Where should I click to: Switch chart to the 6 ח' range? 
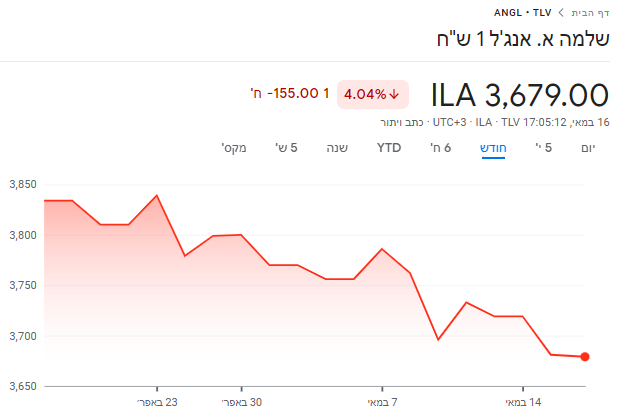[x=440, y=148]
